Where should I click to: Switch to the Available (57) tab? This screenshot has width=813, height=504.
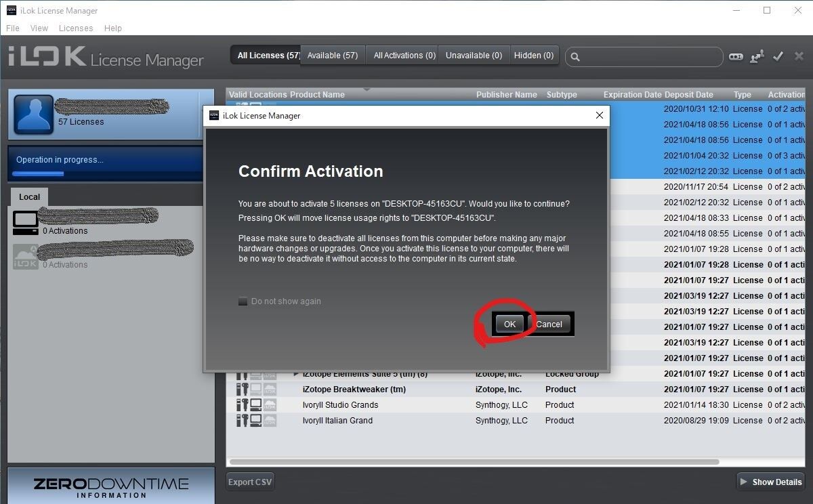point(333,56)
